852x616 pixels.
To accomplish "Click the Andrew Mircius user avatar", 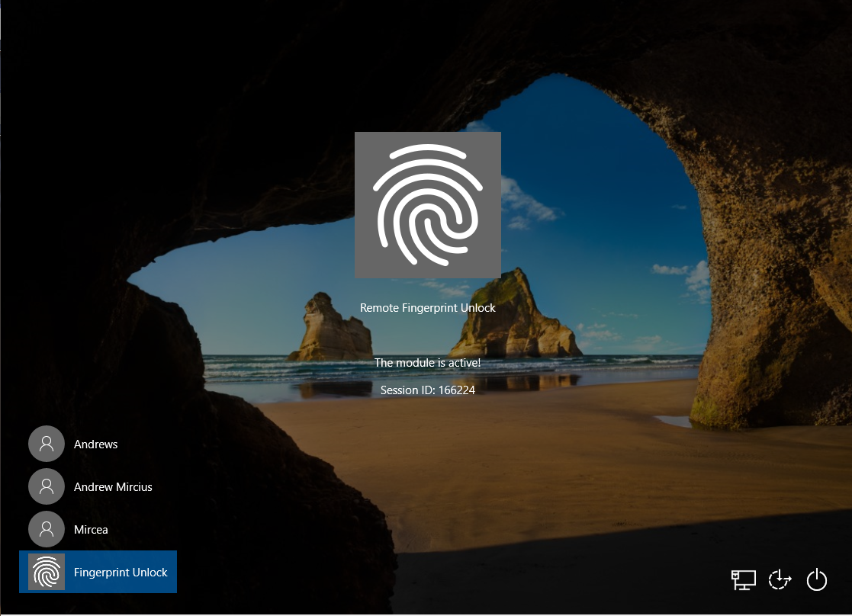I will [x=46, y=486].
